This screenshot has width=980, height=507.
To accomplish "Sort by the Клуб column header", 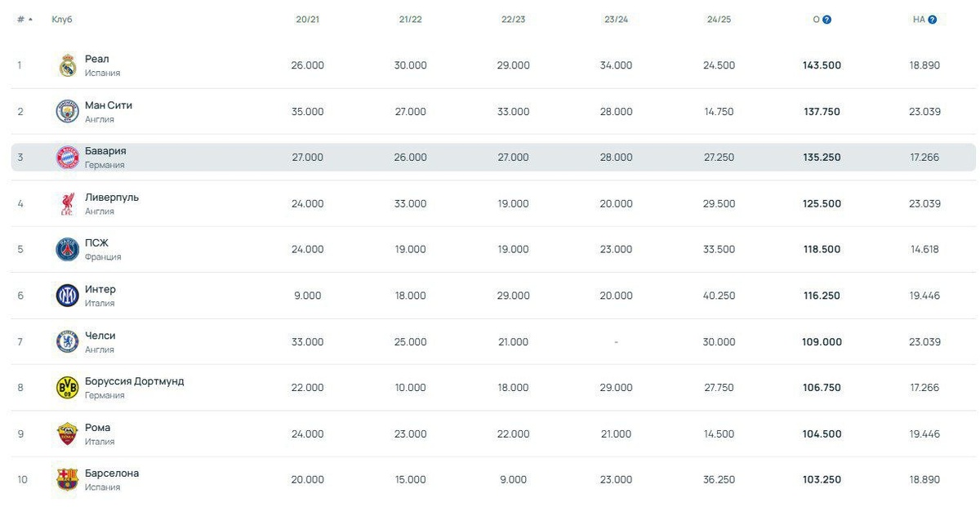I will coord(62,20).
